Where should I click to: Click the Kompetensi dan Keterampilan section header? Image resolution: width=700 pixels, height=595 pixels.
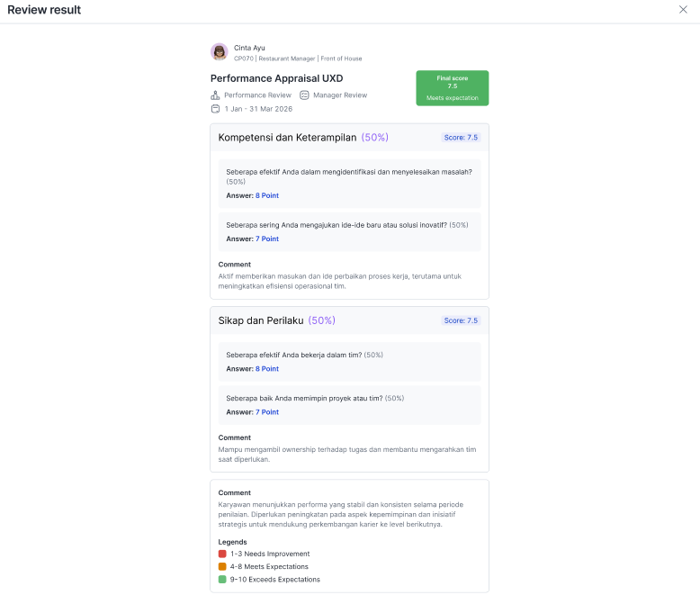pos(350,138)
